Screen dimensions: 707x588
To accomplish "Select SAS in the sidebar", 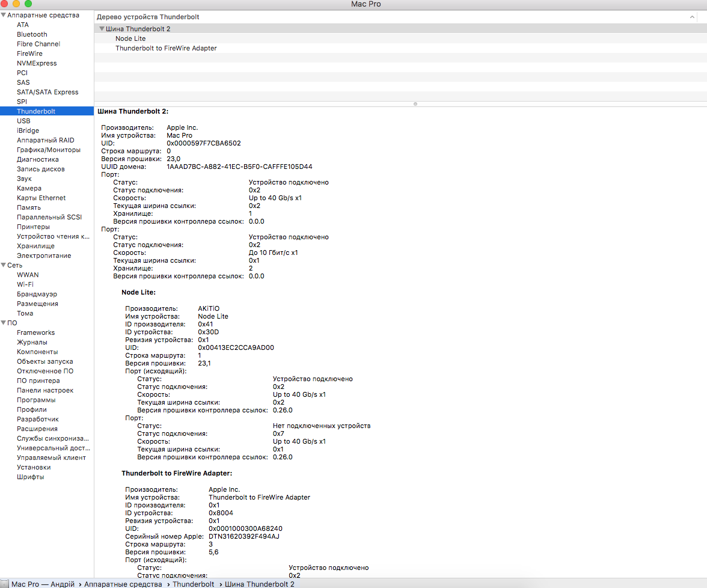I will pos(23,82).
